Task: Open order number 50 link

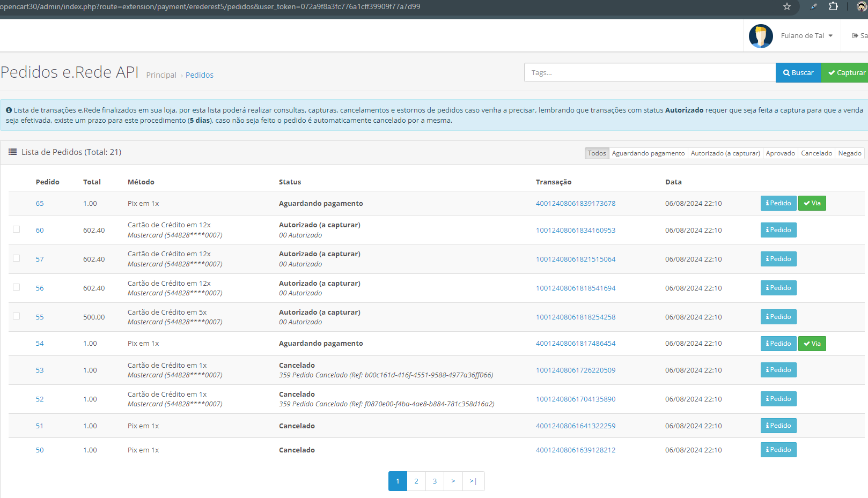Action: pyautogui.click(x=40, y=450)
